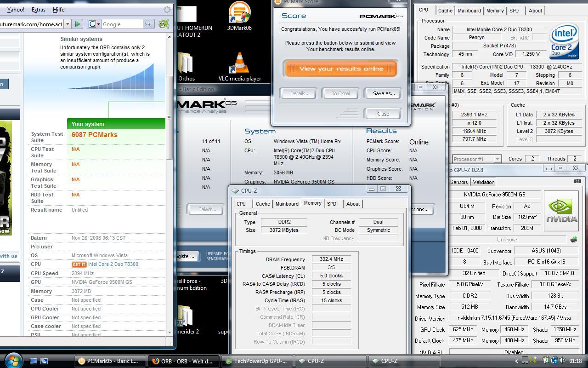Close the PCMark Score dialog with Close
The height and width of the screenshot is (368, 588).
coord(383,114)
